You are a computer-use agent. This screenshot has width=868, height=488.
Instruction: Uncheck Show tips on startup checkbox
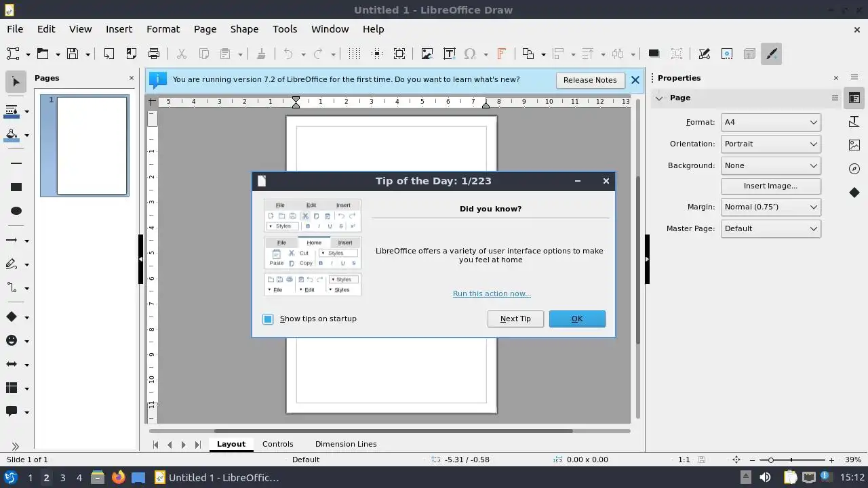pos(268,319)
